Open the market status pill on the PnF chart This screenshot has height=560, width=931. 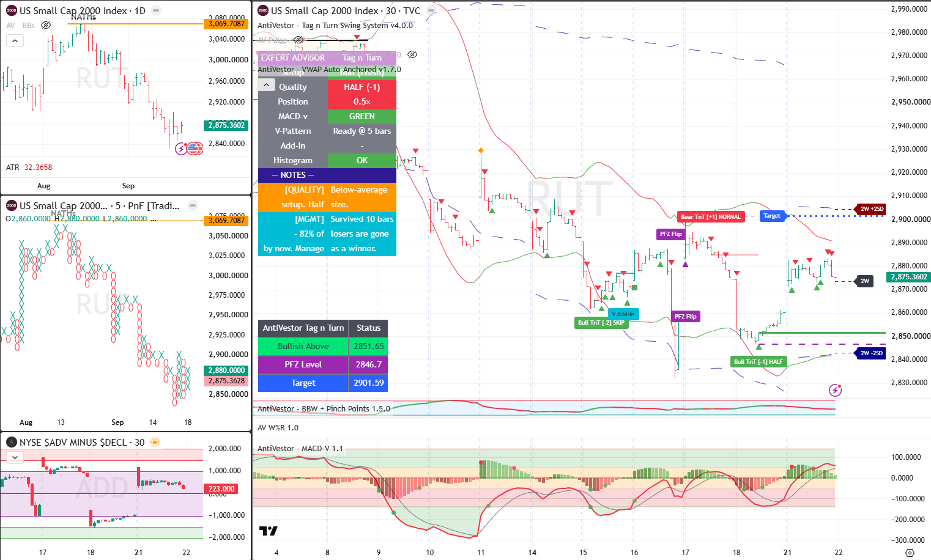(x=192, y=205)
